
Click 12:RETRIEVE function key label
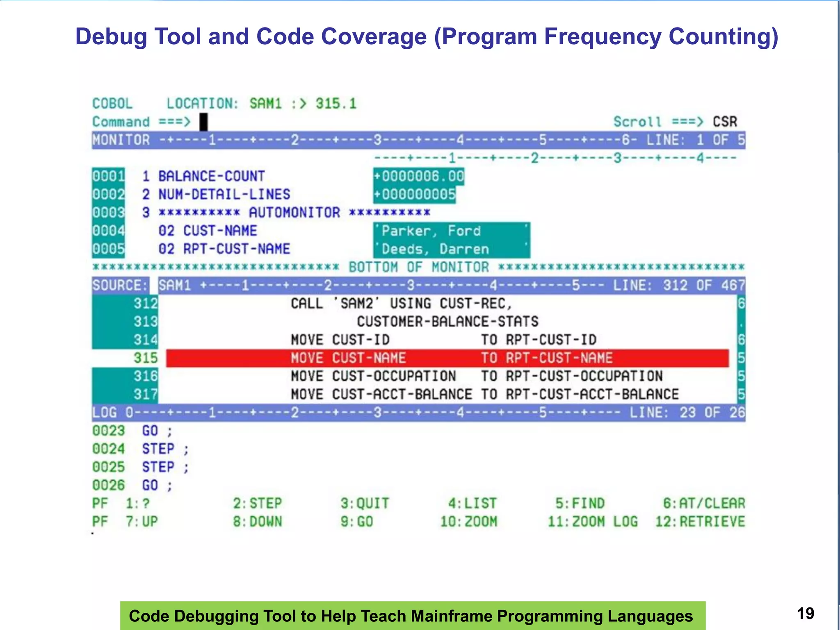coord(700,522)
